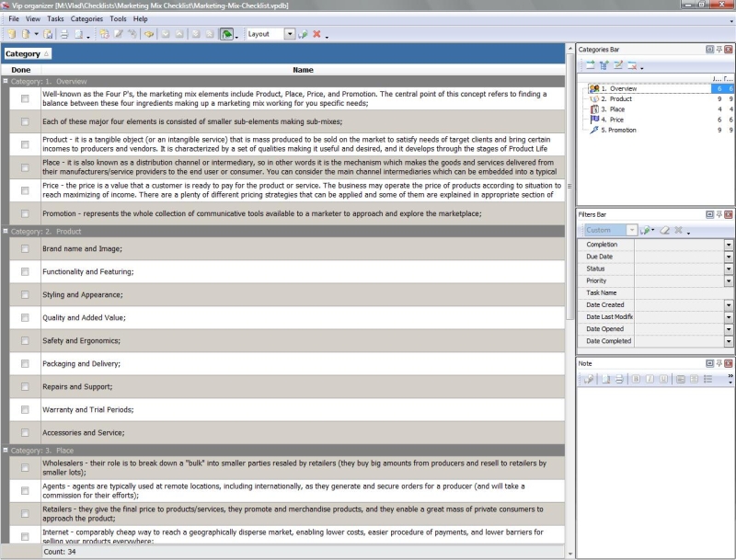
Task: Click the Print icon in main toolbar
Action: coord(64,34)
